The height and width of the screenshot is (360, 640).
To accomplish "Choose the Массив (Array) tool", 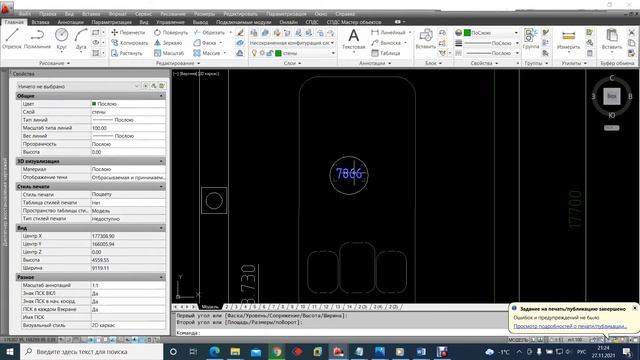I will tap(207, 53).
